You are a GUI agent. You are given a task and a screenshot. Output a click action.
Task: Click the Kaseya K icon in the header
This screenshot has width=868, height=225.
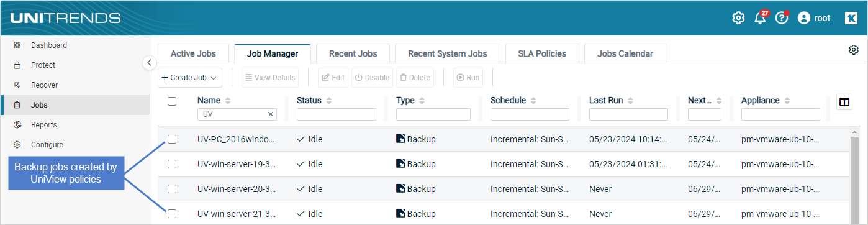(x=851, y=18)
